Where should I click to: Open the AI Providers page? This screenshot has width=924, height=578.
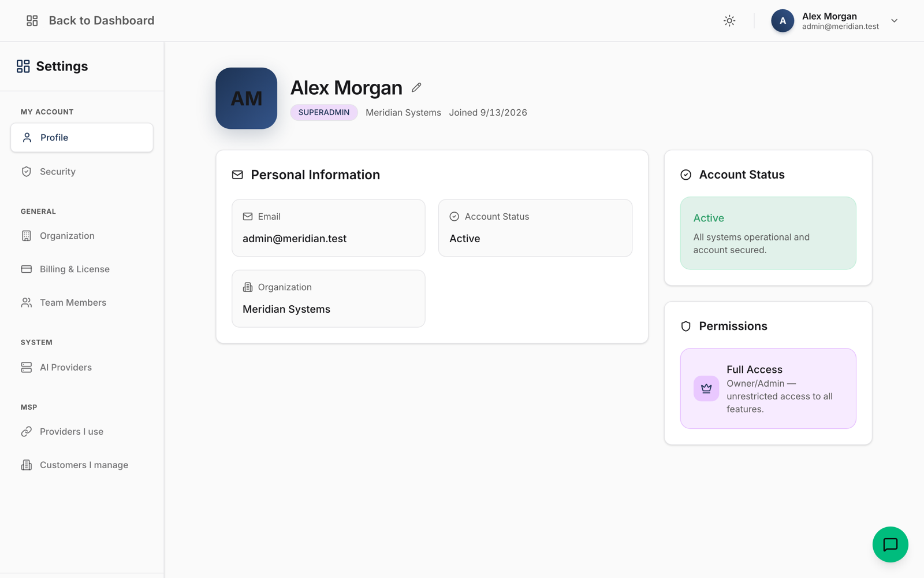(82, 368)
